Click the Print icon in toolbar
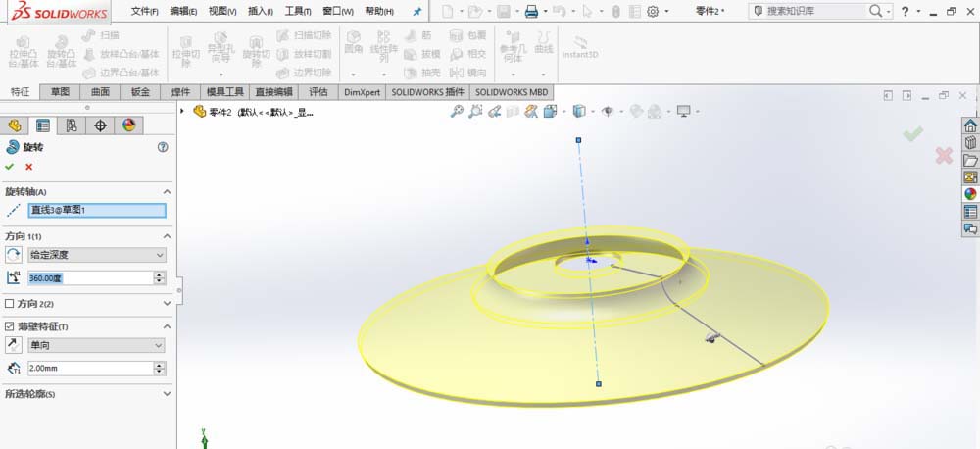The height and width of the screenshot is (449, 980). point(530,12)
